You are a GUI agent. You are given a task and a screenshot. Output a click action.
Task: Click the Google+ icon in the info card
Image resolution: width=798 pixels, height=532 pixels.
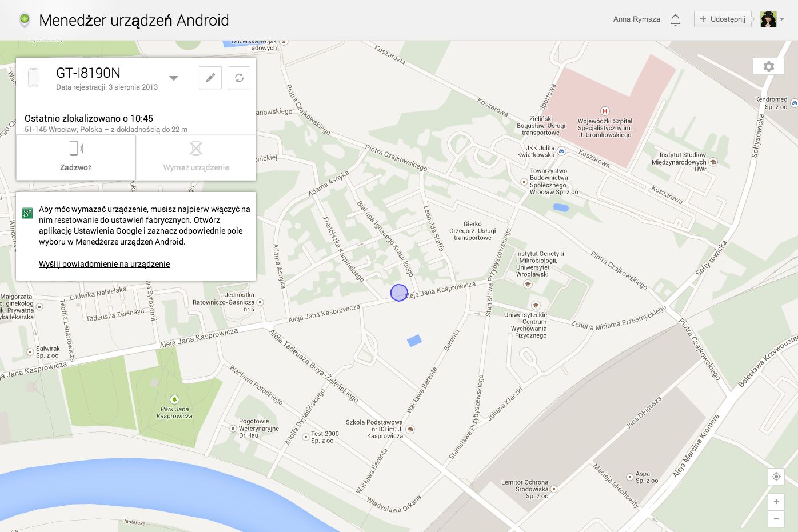click(x=27, y=213)
